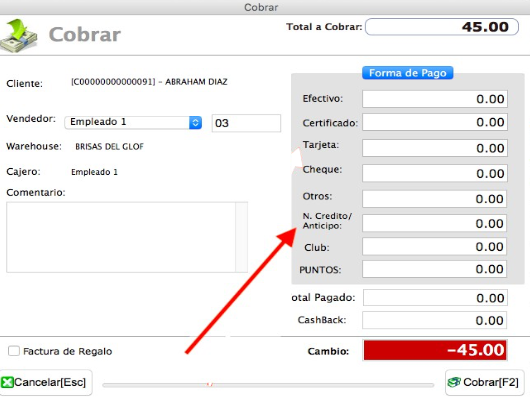
Task: Click the Otros amount field
Action: click(434, 198)
